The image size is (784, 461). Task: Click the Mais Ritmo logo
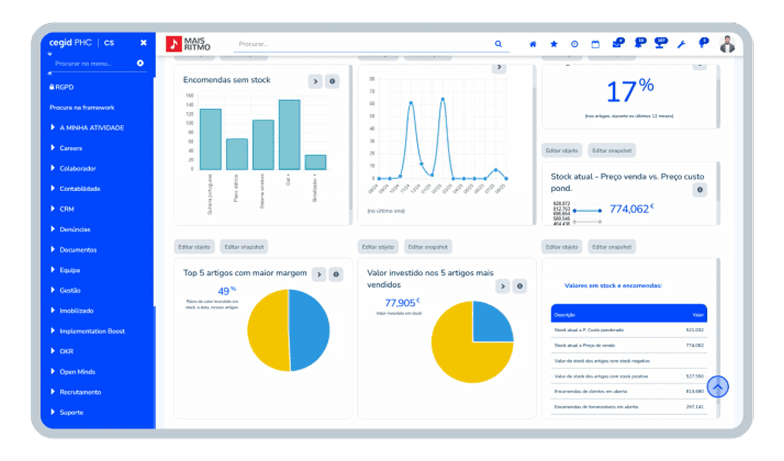(188, 44)
